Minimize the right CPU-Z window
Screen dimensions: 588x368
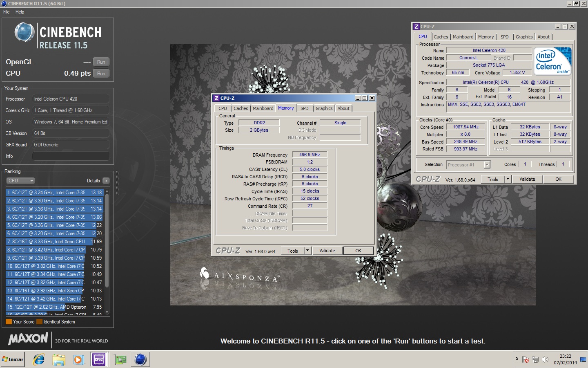(x=558, y=27)
